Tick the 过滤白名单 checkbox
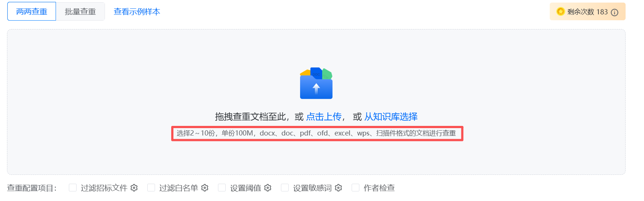644x201 pixels. pos(151,188)
